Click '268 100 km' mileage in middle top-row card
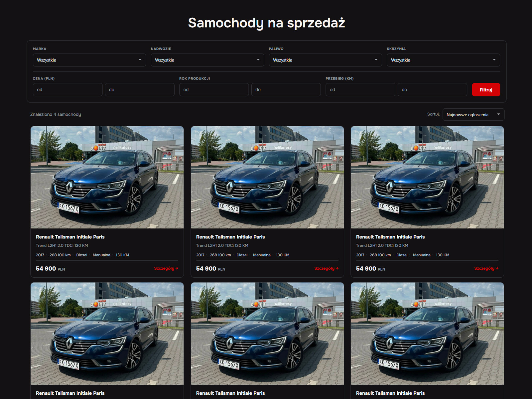Image resolution: width=532 pixels, height=399 pixels. coord(220,255)
